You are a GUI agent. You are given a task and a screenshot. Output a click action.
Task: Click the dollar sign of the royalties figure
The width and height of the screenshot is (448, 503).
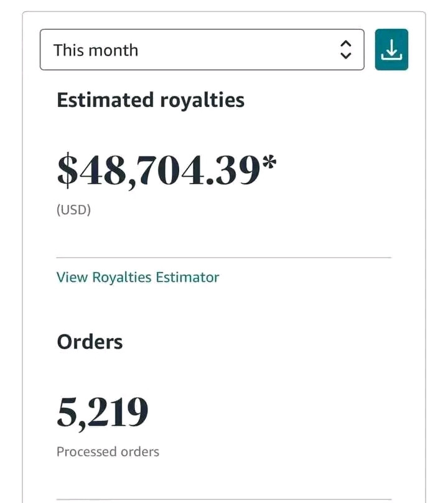[65, 170]
